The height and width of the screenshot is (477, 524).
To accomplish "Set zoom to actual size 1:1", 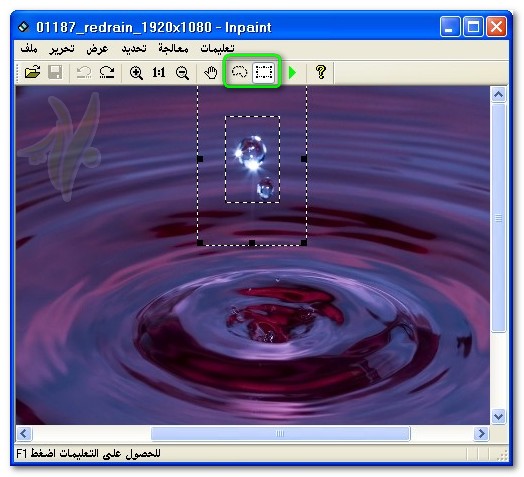I will [x=159, y=72].
